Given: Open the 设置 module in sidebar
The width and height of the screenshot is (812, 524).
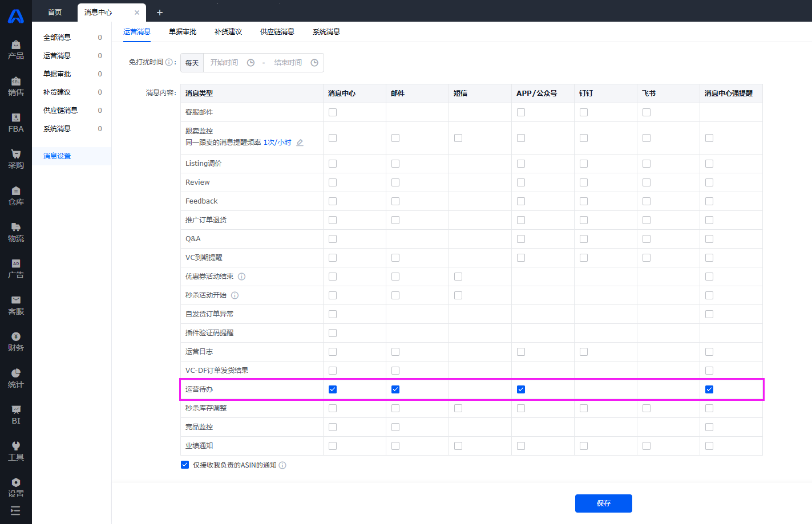Looking at the screenshot, I should tap(16, 488).
